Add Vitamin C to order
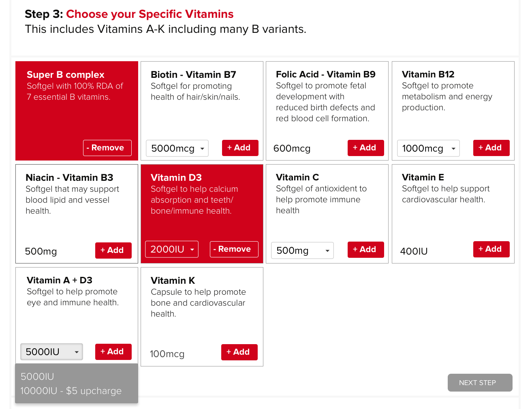This screenshot has height=409, width=532. click(x=365, y=250)
